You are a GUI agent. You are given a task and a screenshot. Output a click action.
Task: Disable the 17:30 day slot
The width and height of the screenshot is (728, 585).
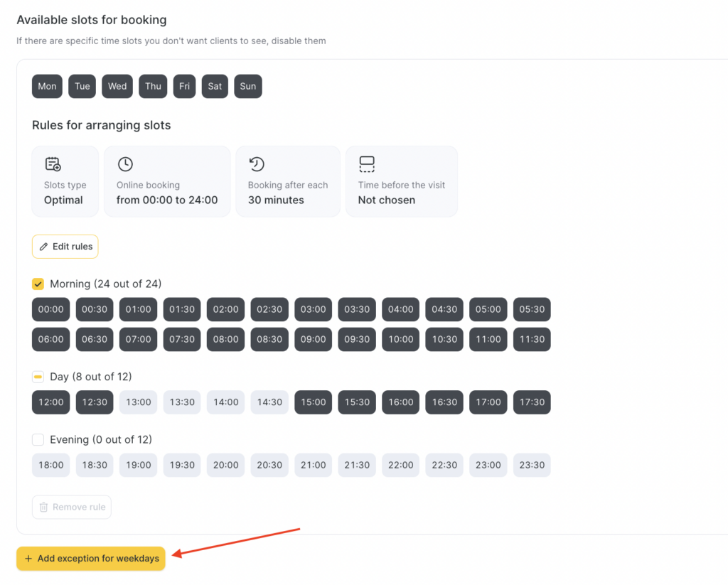pyautogui.click(x=532, y=402)
